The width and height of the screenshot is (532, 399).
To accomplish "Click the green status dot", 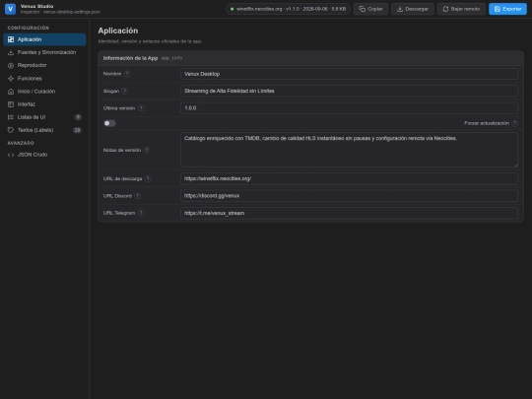I will point(233,9).
